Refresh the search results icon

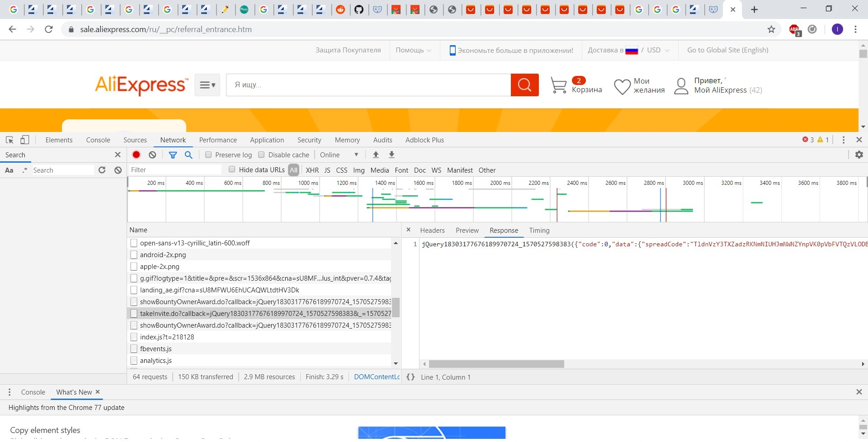pos(102,170)
